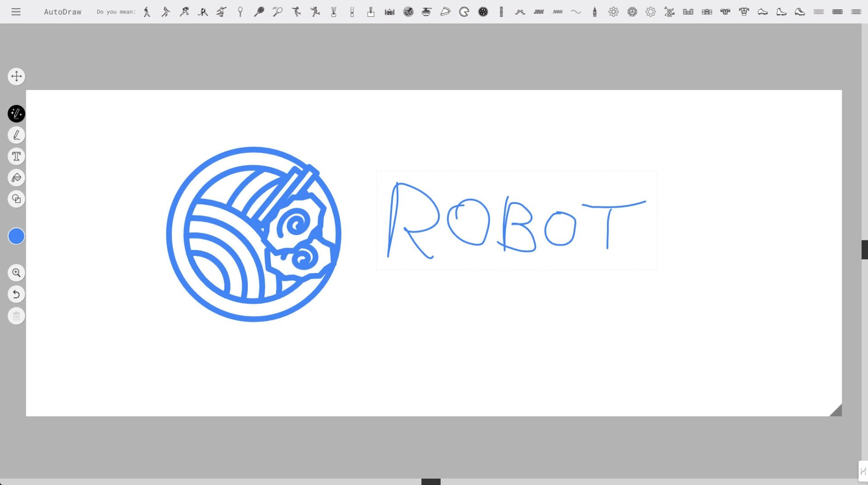868x485 pixels.
Task: Activate the AutoDraw magic pen tool
Action: click(16, 113)
